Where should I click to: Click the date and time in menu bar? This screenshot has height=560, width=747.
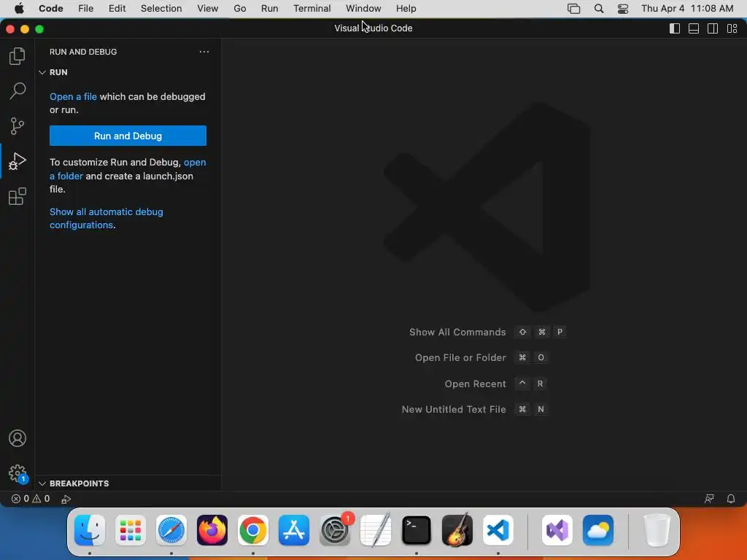click(687, 9)
